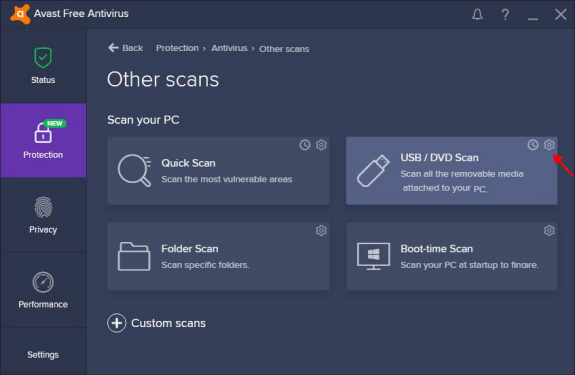575x375 pixels.
Task: Click the Quick Scan magnifier icon
Action: point(134,170)
